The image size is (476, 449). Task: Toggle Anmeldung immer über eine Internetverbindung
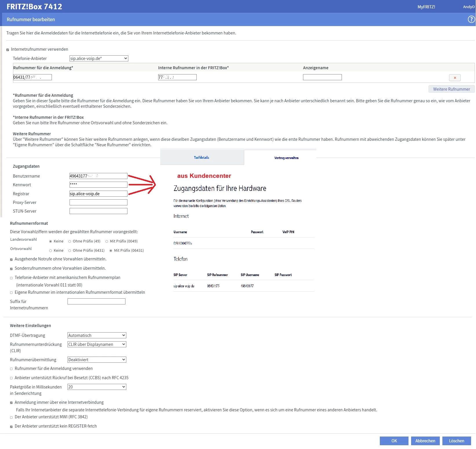point(11,403)
